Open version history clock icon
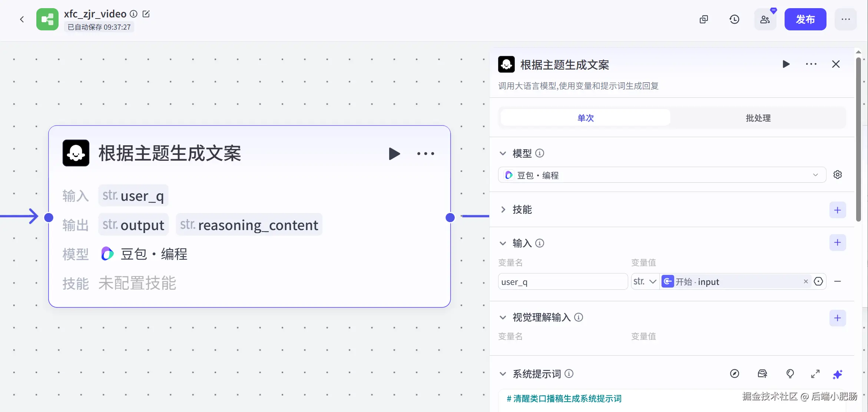 pyautogui.click(x=734, y=20)
